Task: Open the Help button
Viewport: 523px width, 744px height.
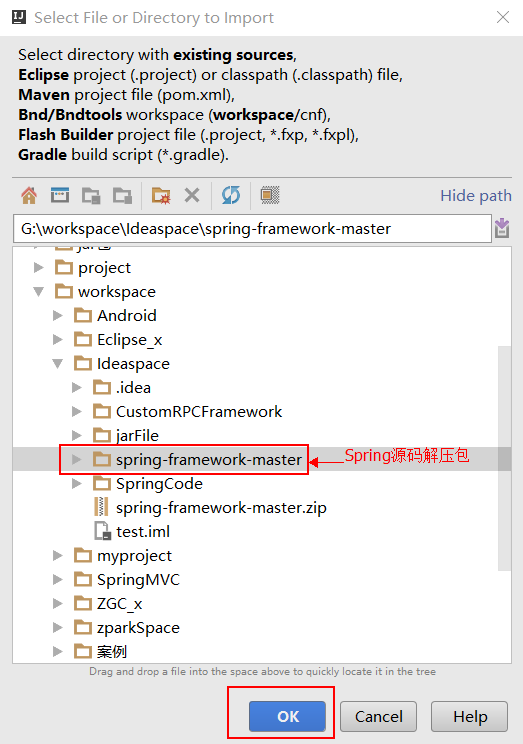Action: tap(469, 716)
